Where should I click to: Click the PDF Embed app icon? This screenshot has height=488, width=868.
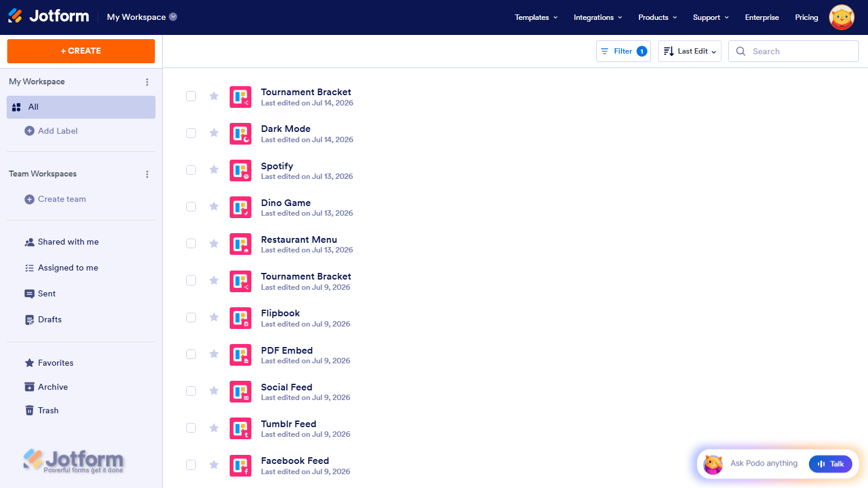[x=241, y=355]
